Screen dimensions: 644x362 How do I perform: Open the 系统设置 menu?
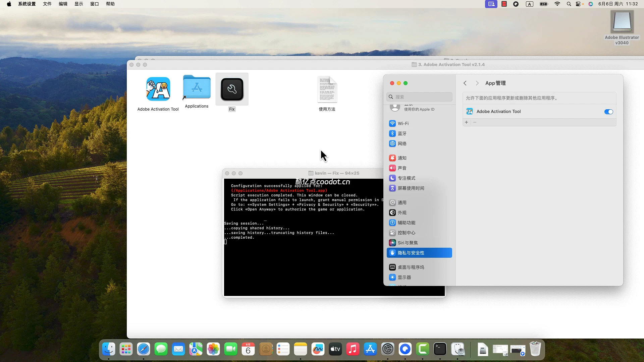pyautogui.click(x=27, y=4)
